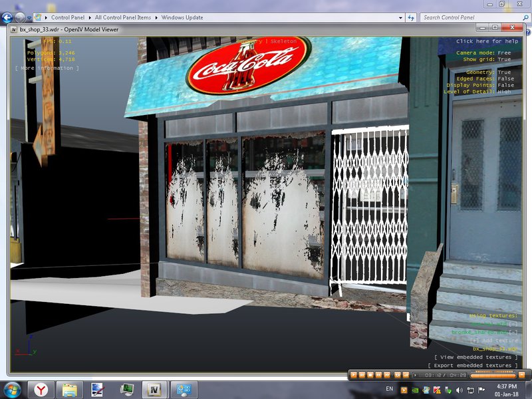532x399 pixels.
Task: Click the media player repeat/shuffle icon
Action: (x=397, y=375)
